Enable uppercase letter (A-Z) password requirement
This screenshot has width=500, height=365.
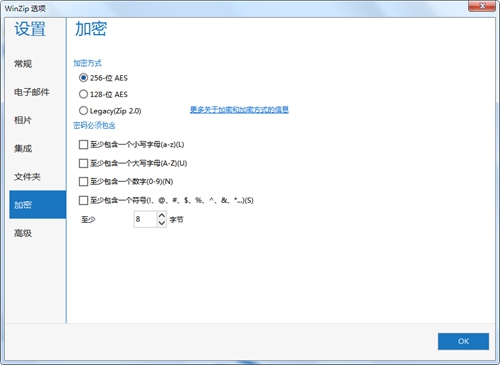(x=83, y=163)
